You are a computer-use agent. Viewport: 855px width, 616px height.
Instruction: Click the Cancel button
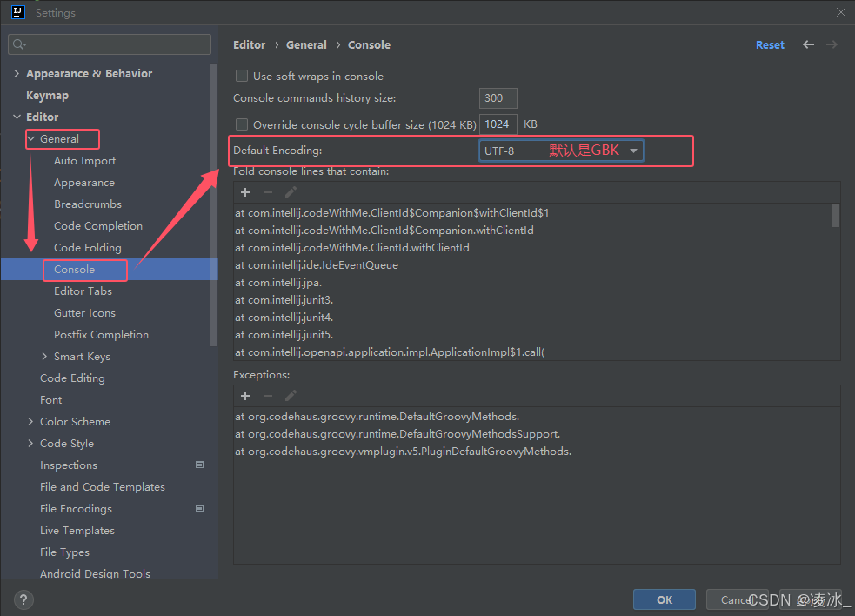738,599
